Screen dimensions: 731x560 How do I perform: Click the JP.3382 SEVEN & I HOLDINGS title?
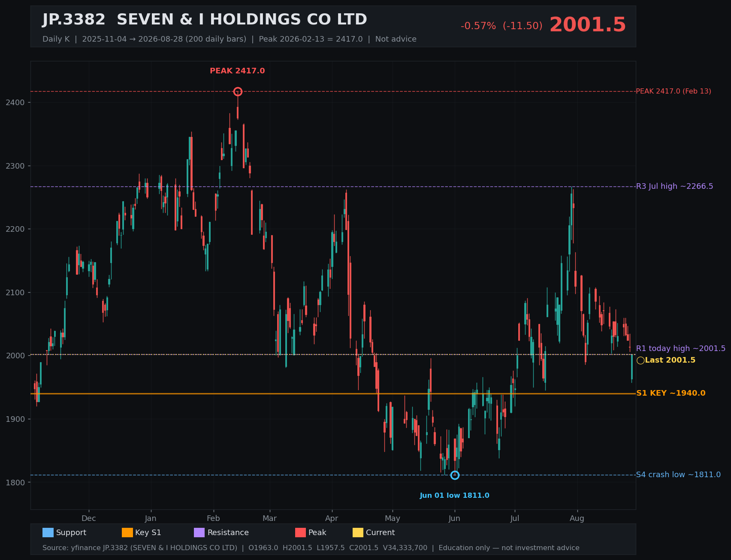(205, 20)
